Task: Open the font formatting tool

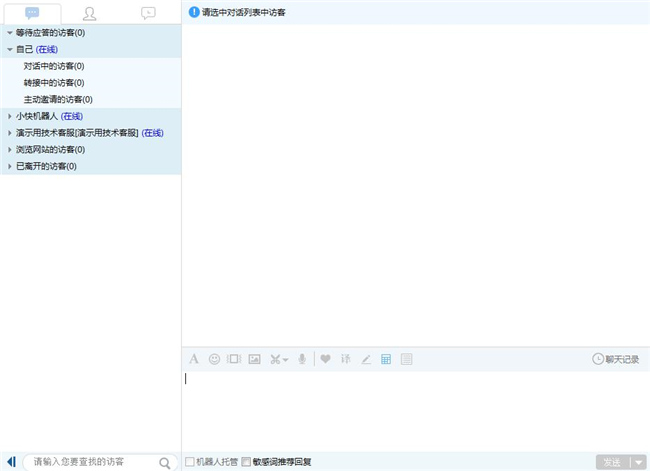Action: [x=194, y=359]
